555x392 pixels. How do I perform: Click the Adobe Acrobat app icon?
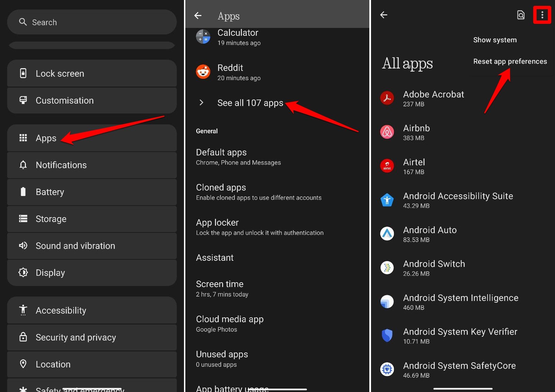pyautogui.click(x=387, y=98)
